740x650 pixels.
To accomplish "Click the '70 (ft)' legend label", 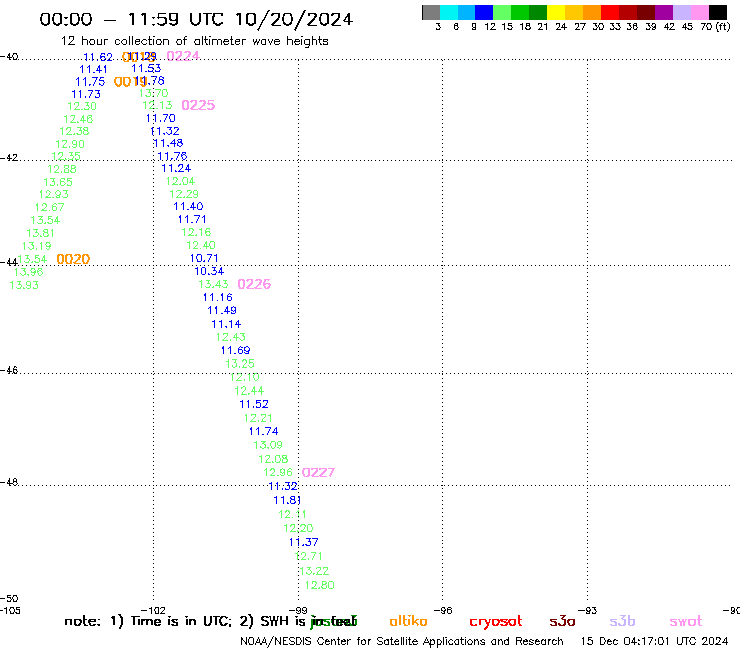I will click(x=715, y=27).
